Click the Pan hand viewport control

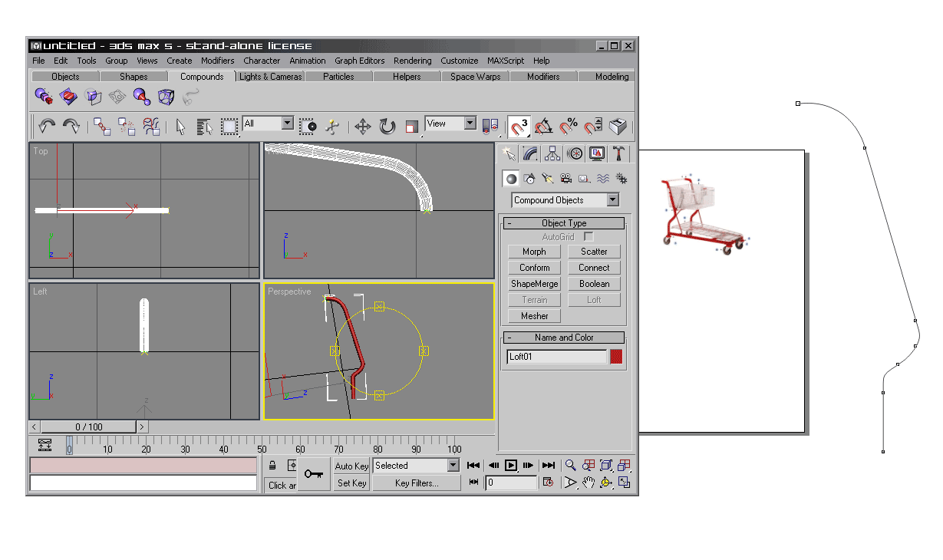pyautogui.click(x=589, y=483)
